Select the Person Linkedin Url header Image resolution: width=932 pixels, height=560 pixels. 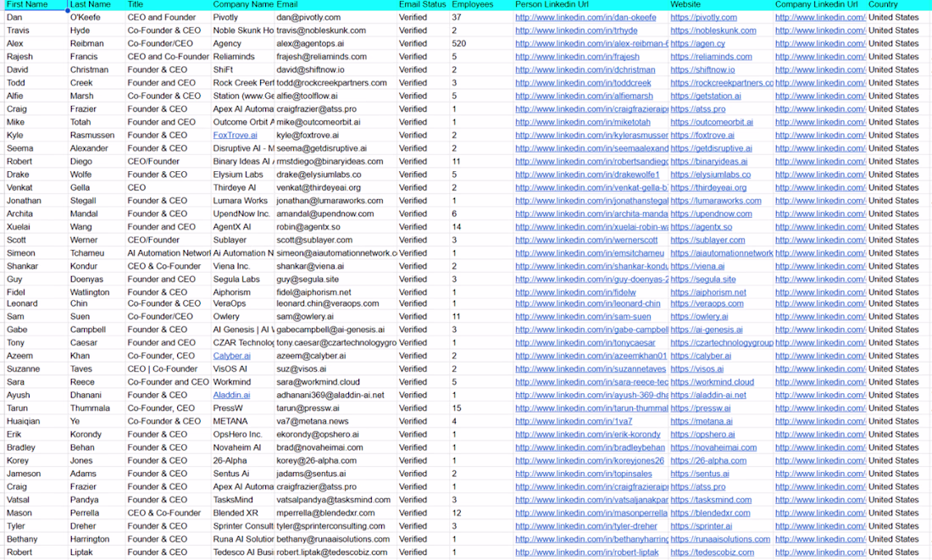coord(591,4)
